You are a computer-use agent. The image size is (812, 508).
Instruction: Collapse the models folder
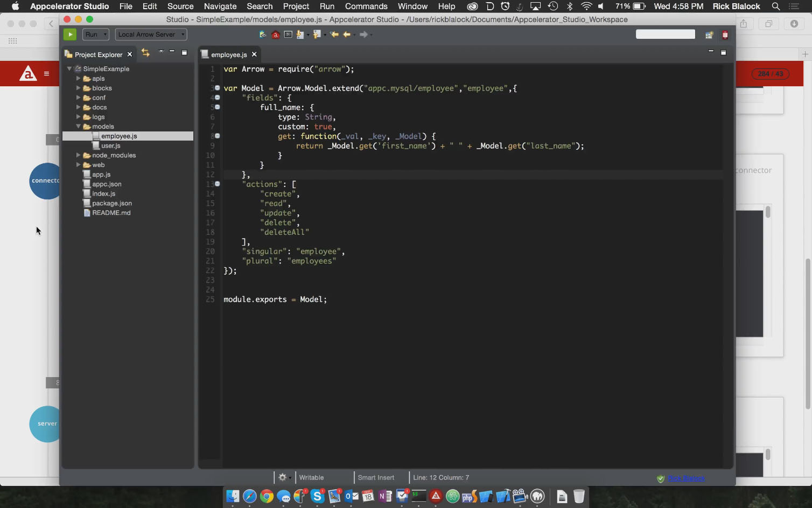point(78,127)
